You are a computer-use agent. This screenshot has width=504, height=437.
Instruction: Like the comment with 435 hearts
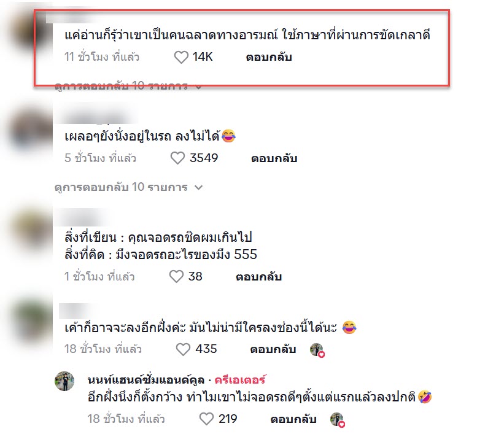pyautogui.click(x=183, y=349)
